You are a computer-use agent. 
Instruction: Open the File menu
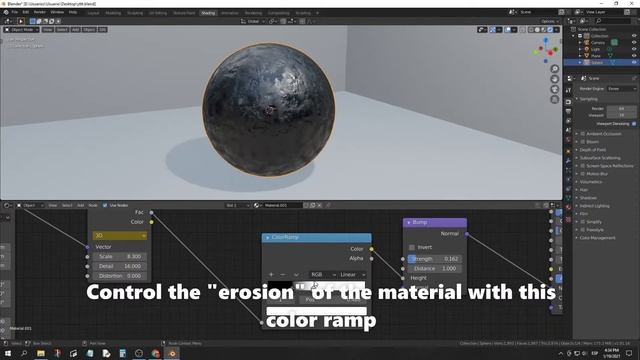[15, 13]
